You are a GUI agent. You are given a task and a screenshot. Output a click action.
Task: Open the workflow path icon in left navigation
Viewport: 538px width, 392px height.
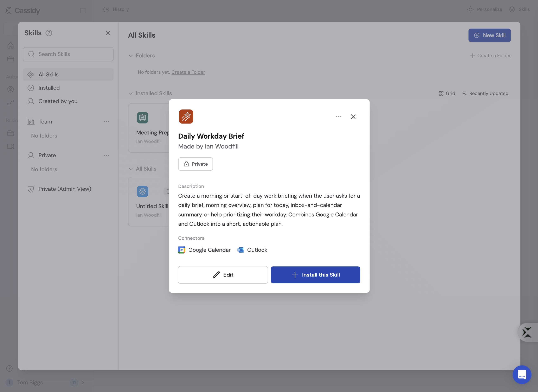tap(11, 103)
